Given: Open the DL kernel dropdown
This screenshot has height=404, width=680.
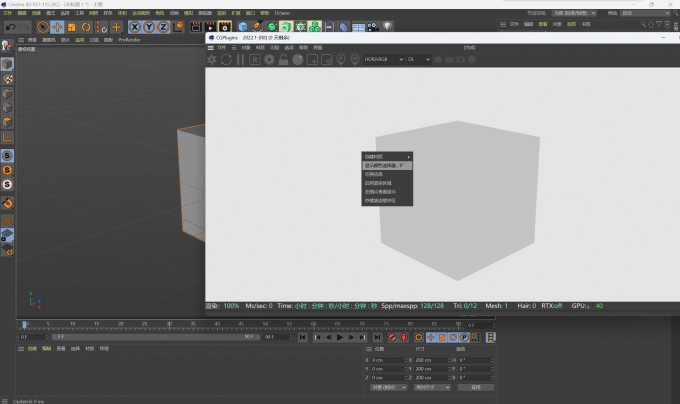Looking at the screenshot, I should point(418,59).
